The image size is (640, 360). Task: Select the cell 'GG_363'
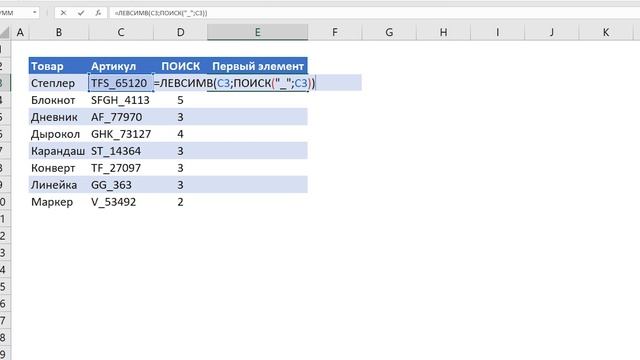pyautogui.click(x=121, y=185)
